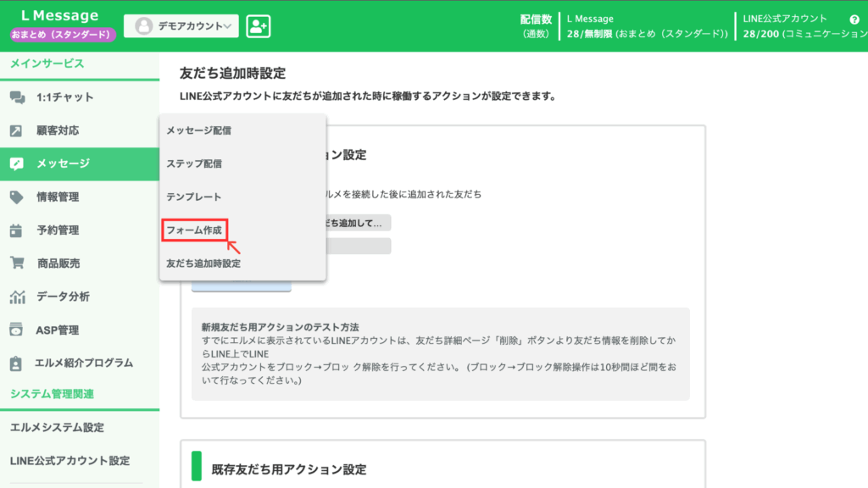
Task: Click the データ分析 chart icon
Action: pyautogui.click(x=17, y=297)
